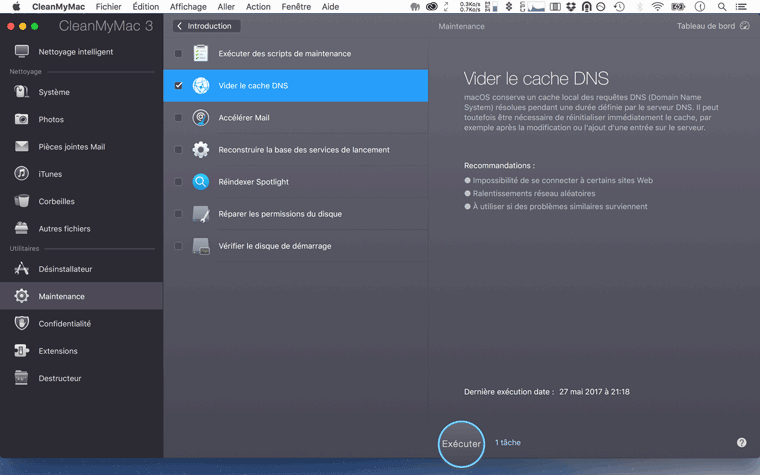The image size is (760, 475).
Task: Click the Exécuter button
Action: pyautogui.click(x=461, y=444)
